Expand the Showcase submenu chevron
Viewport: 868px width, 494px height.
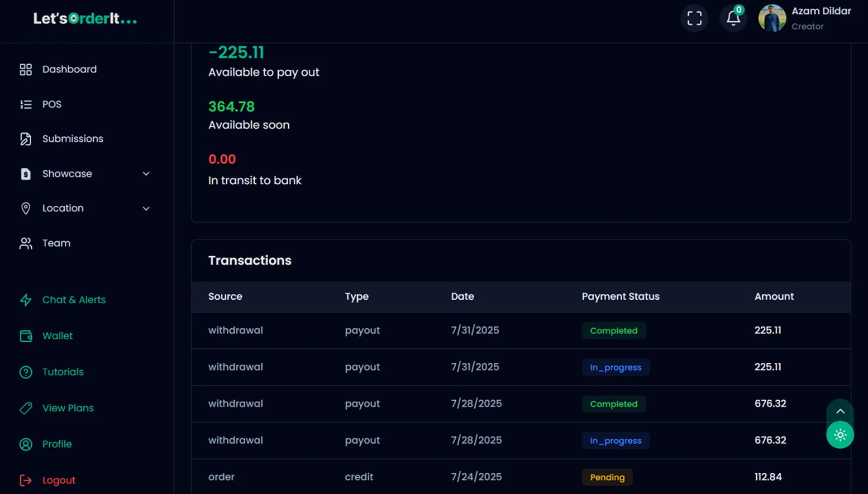click(146, 174)
